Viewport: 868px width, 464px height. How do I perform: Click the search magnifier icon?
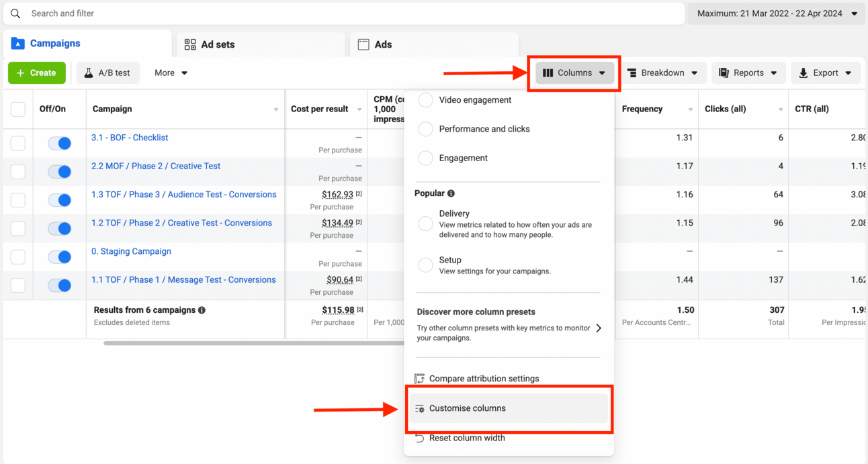pyautogui.click(x=15, y=13)
